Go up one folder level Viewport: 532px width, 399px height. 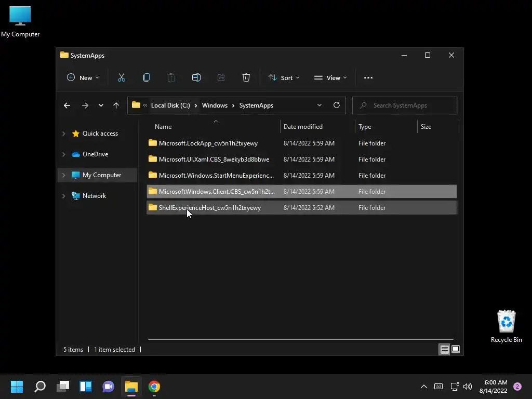(116, 105)
